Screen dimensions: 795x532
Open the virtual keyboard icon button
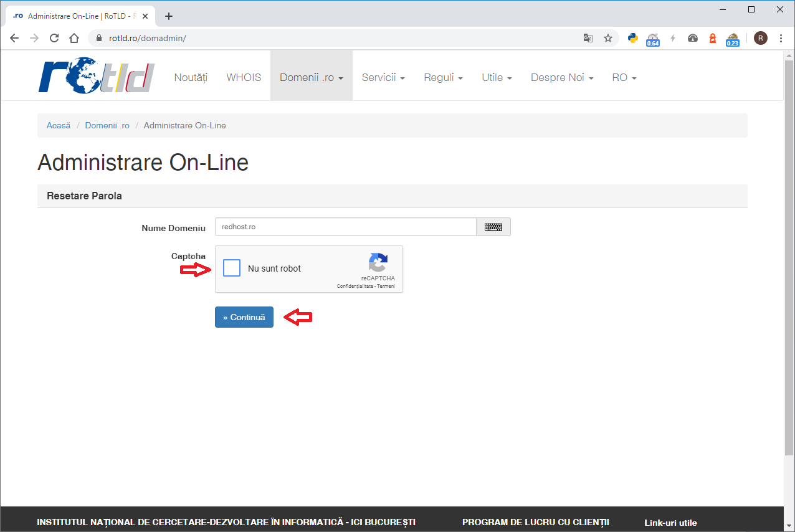[x=493, y=227]
